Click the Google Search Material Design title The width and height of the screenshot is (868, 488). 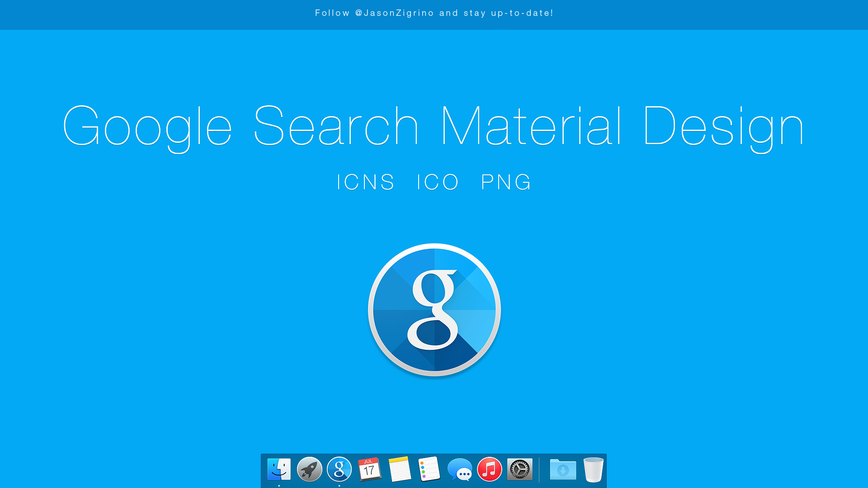pos(434,127)
